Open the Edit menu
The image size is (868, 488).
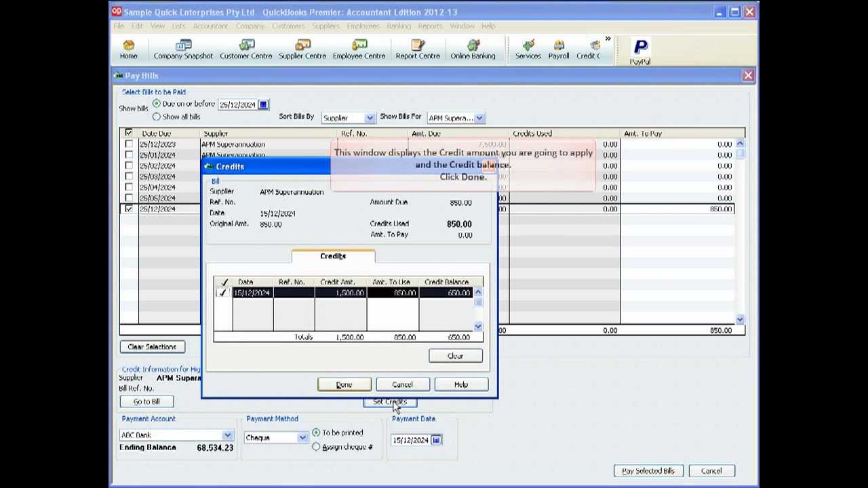click(137, 26)
